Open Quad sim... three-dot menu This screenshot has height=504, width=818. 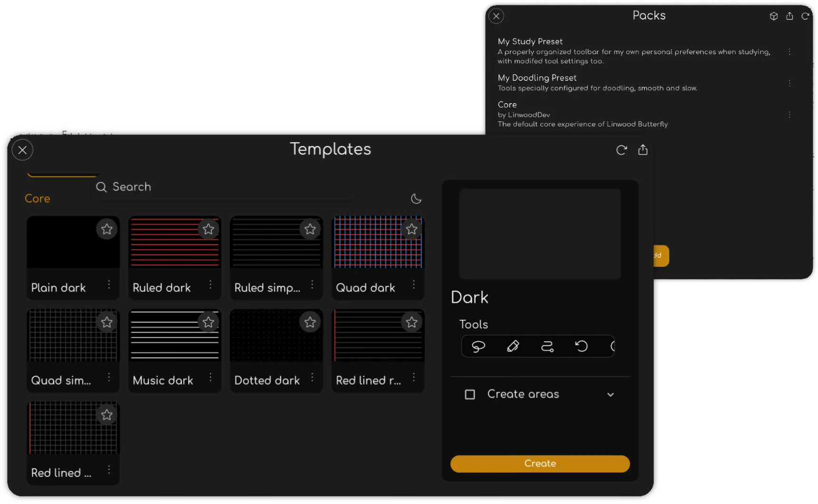pos(109,377)
